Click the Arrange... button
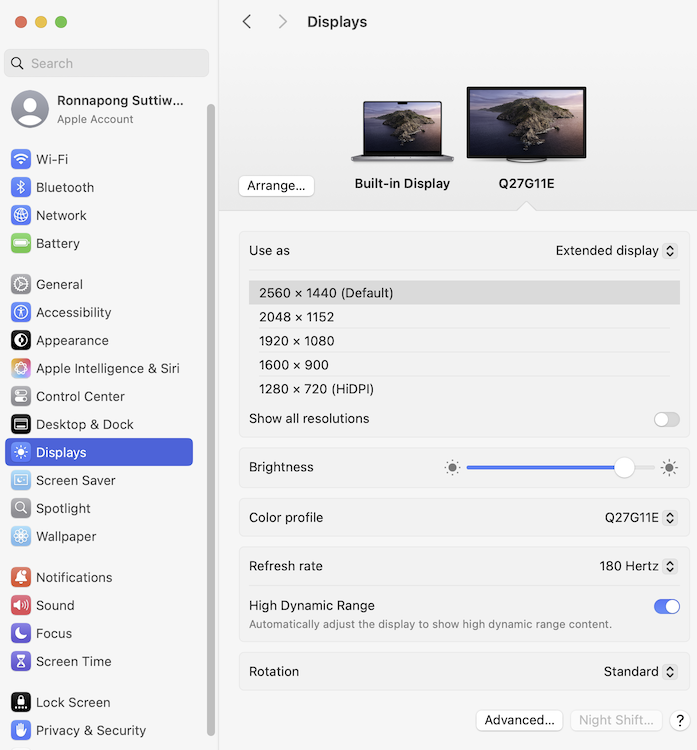Image resolution: width=697 pixels, height=750 pixels. pyautogui.click(x=276, y=186)
